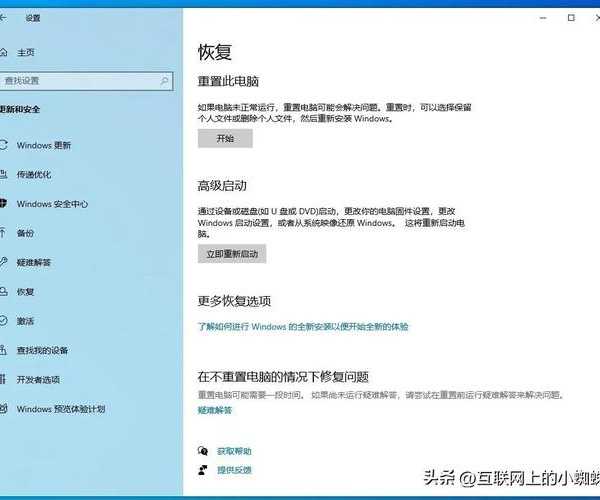Click the 恢复 page title
This screenshot has width=600, height=500.
215,52
